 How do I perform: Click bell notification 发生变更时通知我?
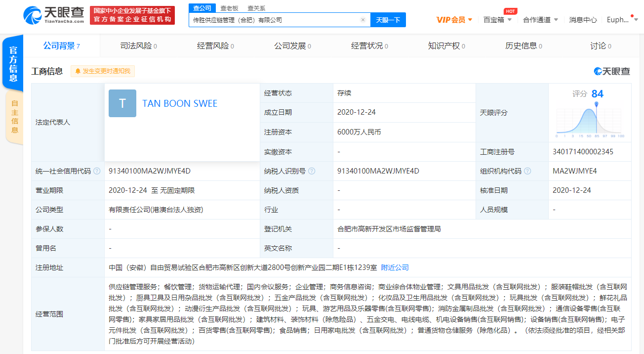point(103,71)
